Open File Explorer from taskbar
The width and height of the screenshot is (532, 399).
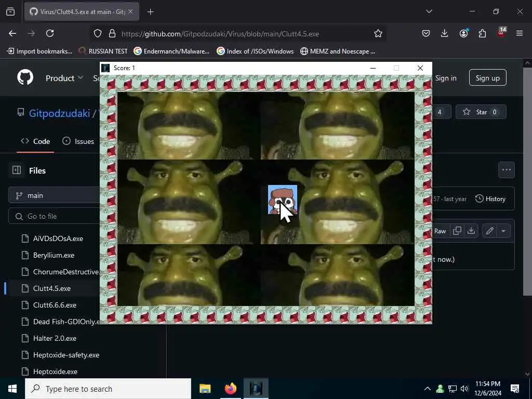pyautogui.click(x=205, y=389)
